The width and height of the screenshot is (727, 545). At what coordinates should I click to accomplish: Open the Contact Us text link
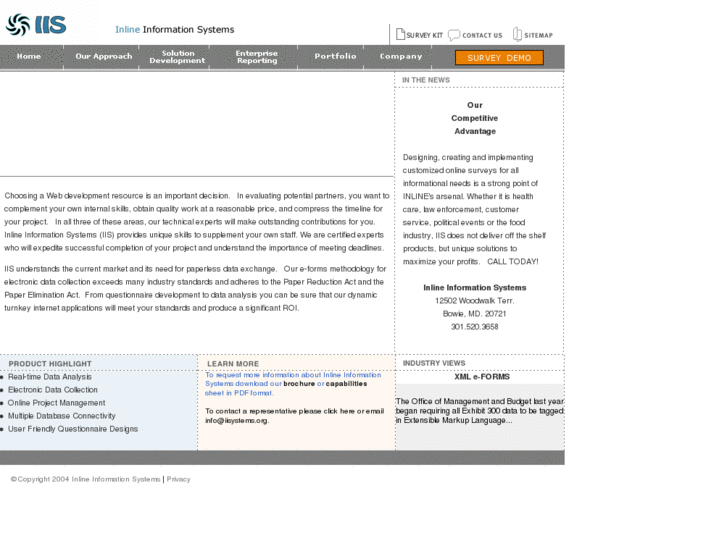pos(482,35)
